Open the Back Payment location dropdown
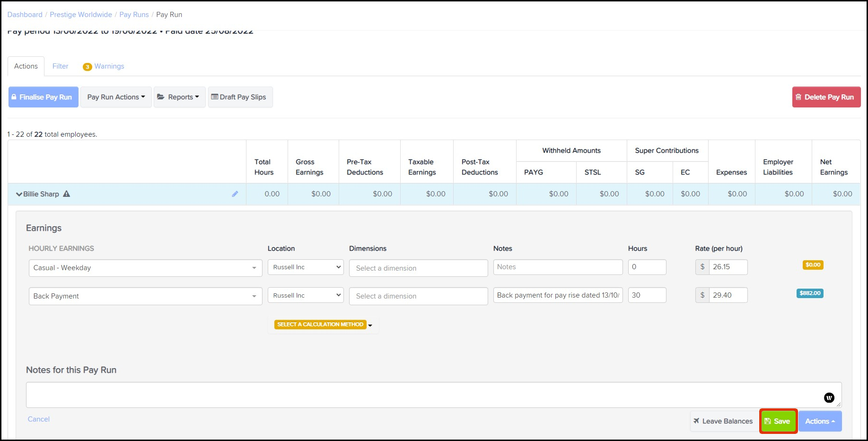 click(x=306, y=295)
